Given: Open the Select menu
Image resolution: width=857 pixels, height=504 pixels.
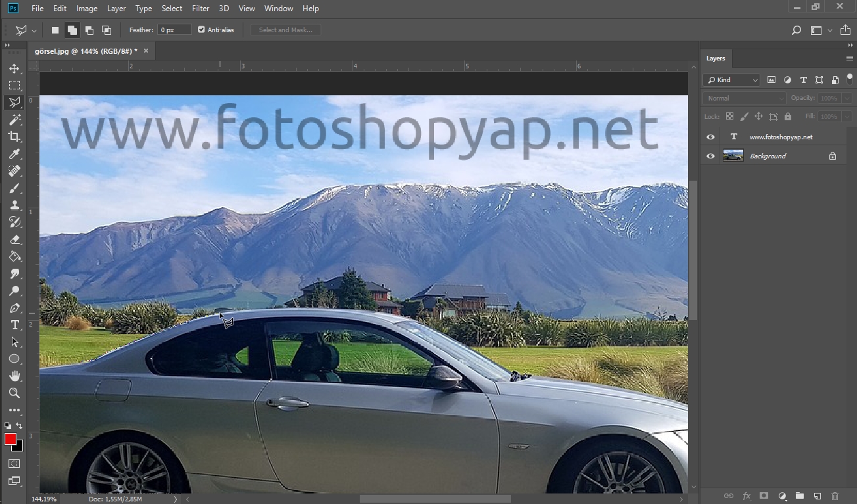Looking at the screenshot, I should 172,9.
